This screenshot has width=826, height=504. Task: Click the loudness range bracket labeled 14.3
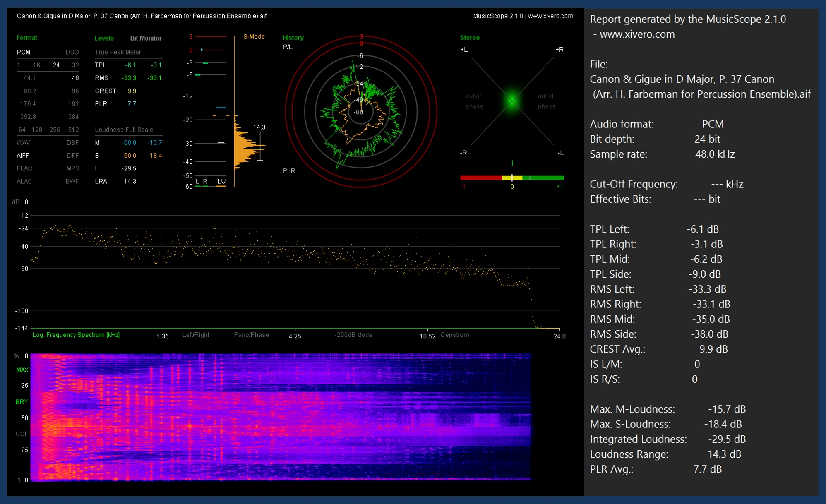260,146
